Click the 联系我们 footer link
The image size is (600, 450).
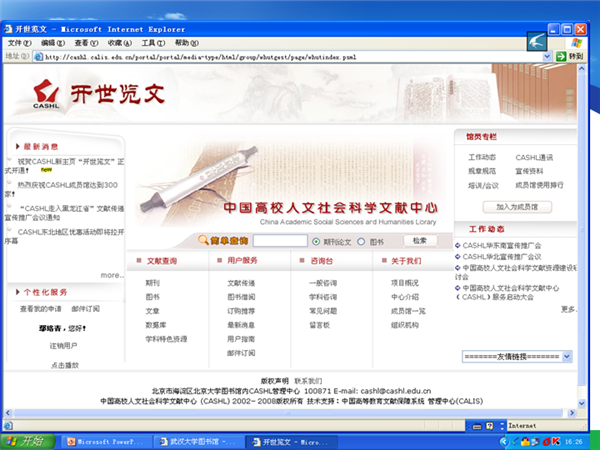pyautogui.click(x=308, y=381)
